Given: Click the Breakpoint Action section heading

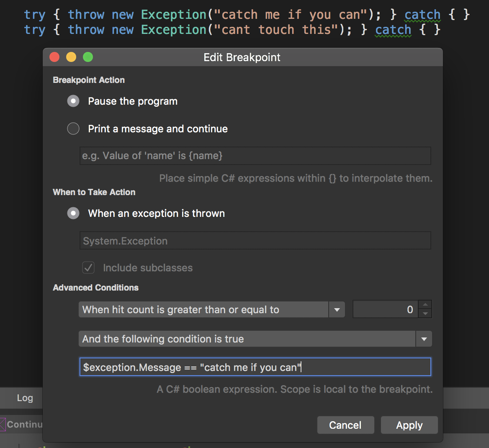Looking at the screenshot, I should point(89,80).
